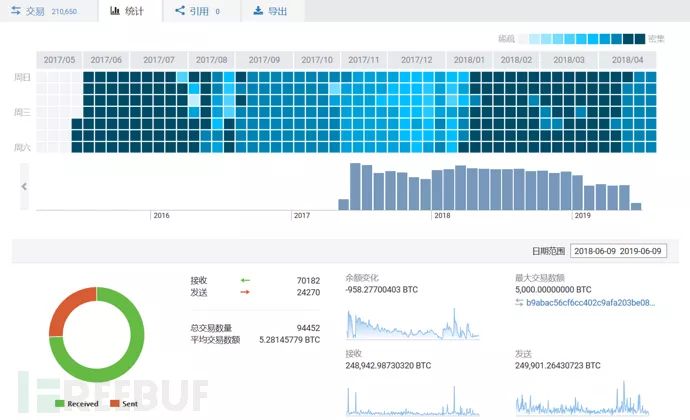The height and width of the screenshot is (420, 690).
Task: Click the tallest bar in the monthly histogram
Action: coord(355,187)
